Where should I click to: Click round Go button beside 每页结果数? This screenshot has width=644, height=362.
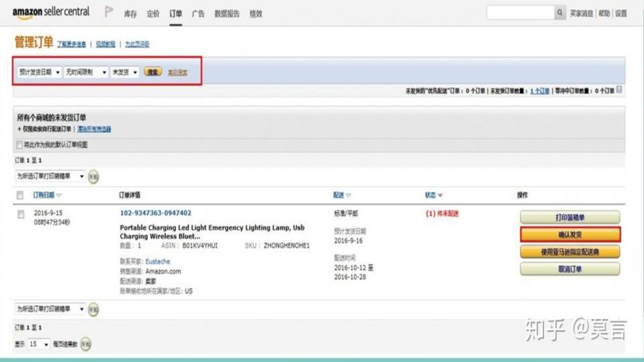pyautogui.click(x=86, y=344)
